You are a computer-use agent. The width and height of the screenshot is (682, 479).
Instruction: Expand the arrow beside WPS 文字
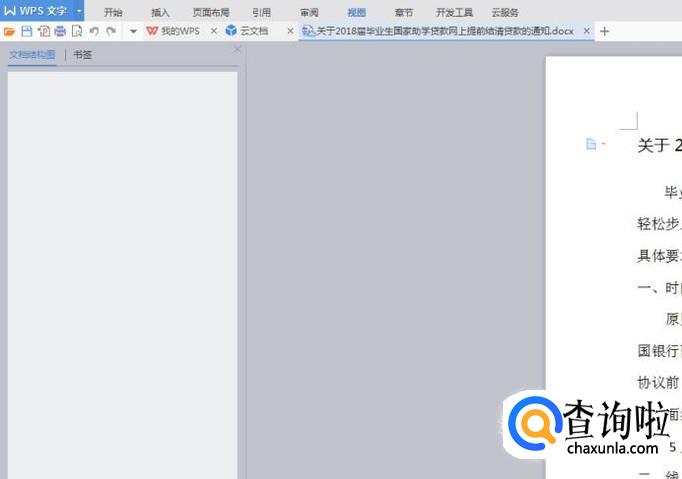click(79, 10)
